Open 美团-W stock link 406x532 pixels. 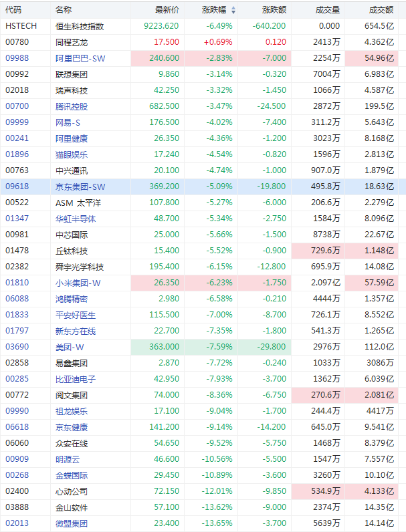70,347
